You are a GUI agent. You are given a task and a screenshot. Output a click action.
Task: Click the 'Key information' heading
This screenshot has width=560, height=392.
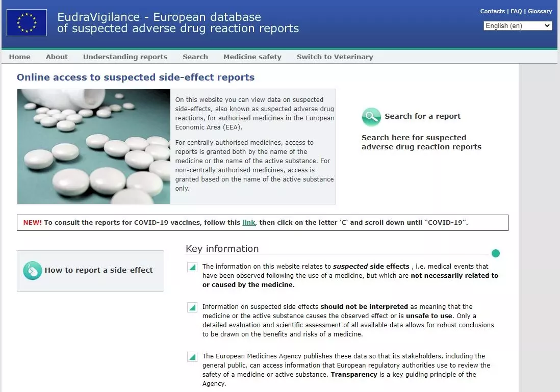222,249
